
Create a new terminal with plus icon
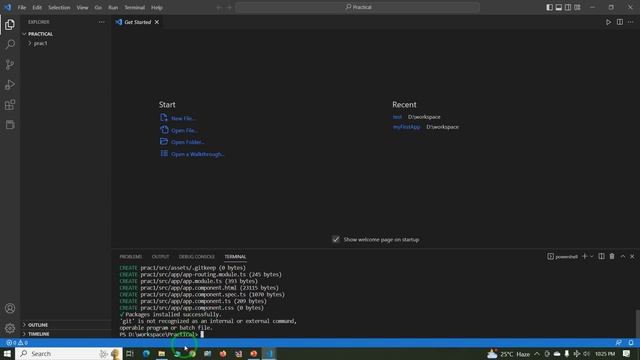point(584,256)
